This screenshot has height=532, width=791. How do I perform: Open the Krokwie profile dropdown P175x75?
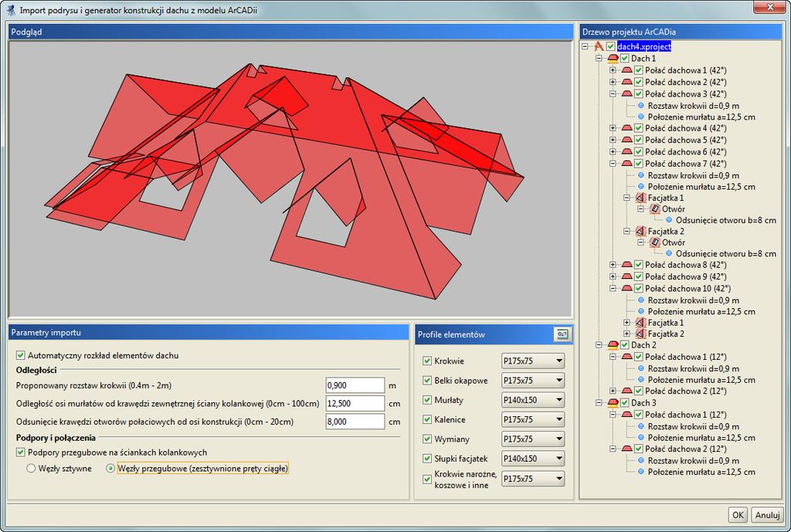533,361
